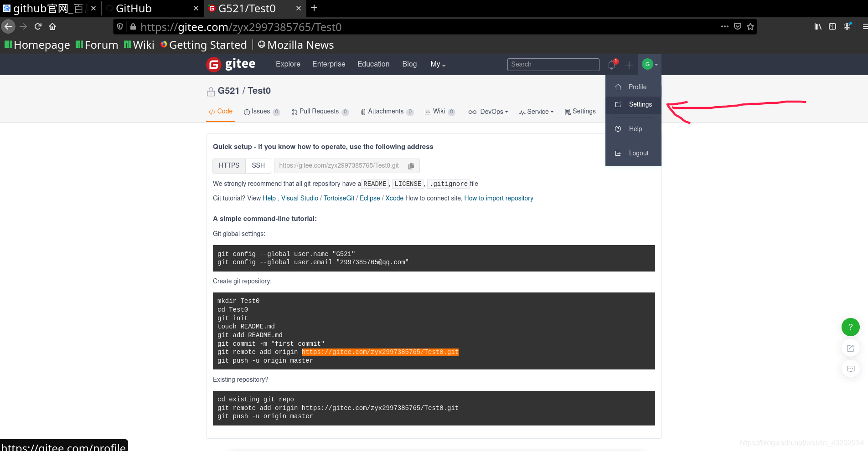Click the repository clone URL field
Screen dimensions: 868x451
(340, 165)
